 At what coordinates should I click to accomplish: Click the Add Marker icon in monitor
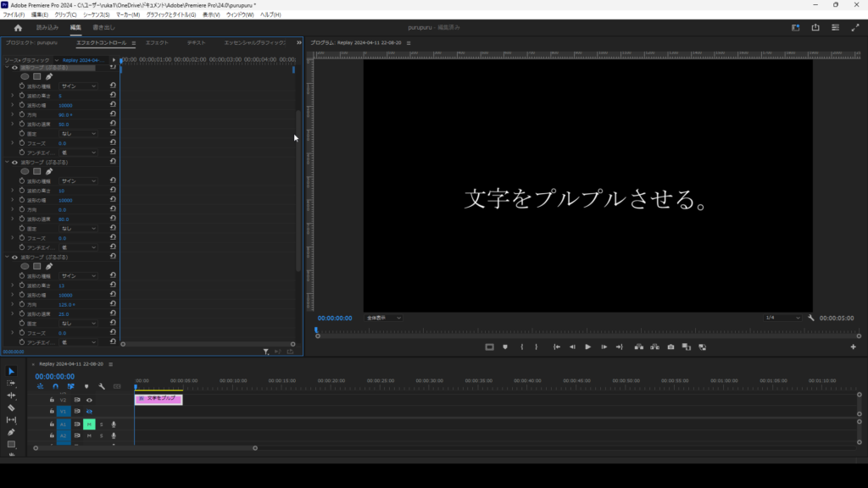[505, 347]
